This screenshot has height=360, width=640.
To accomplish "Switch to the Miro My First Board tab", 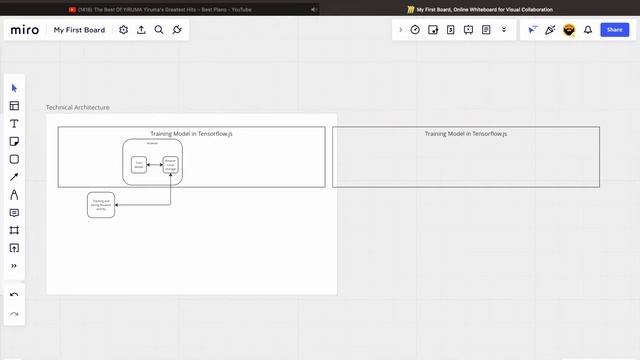I will (x=480, y=9).
